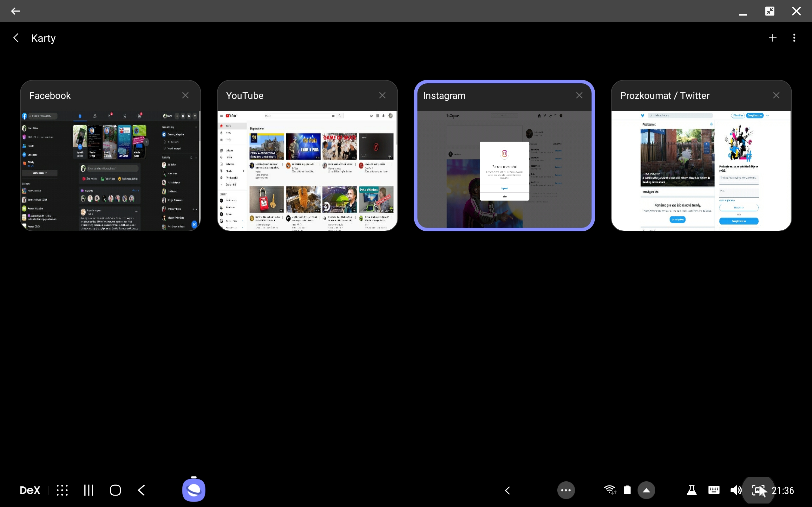Open Samsung Internet from taskbar
The height and width of the screenshot is (507, 812).
pyautogui.click(x=193, y=490)
